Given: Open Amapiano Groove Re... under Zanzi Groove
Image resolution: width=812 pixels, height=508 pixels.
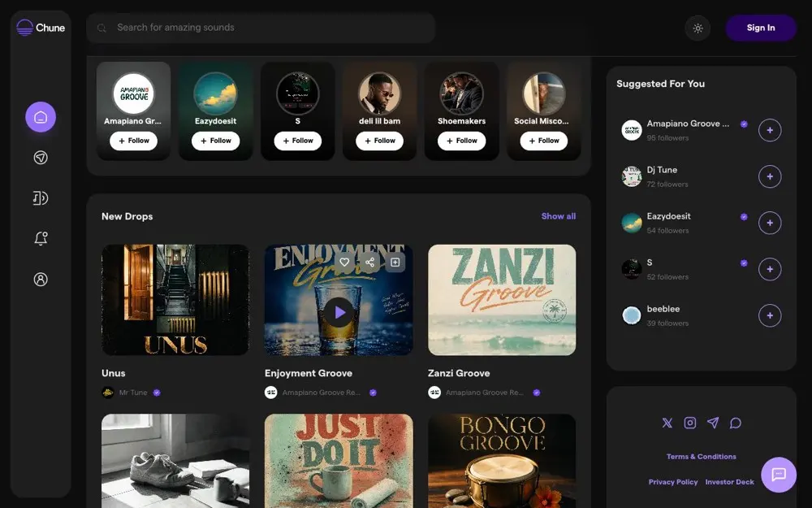Looking at the screenshot, I should coord(485,393).
